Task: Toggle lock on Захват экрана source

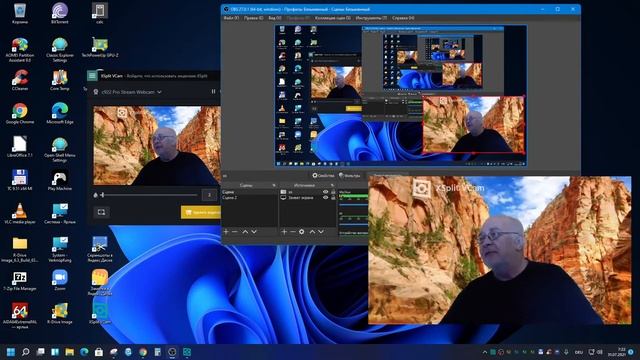Action: pos(333,198)
